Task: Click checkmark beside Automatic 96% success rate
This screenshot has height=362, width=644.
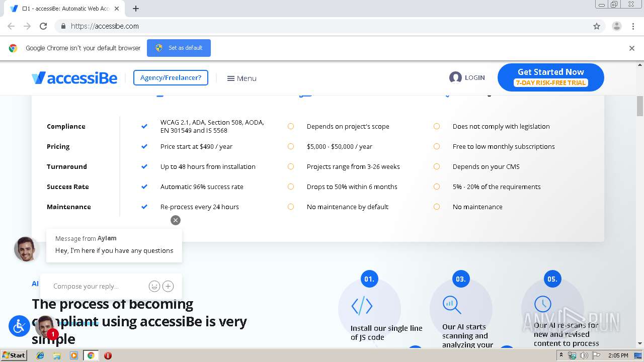Action: pyautogui.click(x=144, y=187)
